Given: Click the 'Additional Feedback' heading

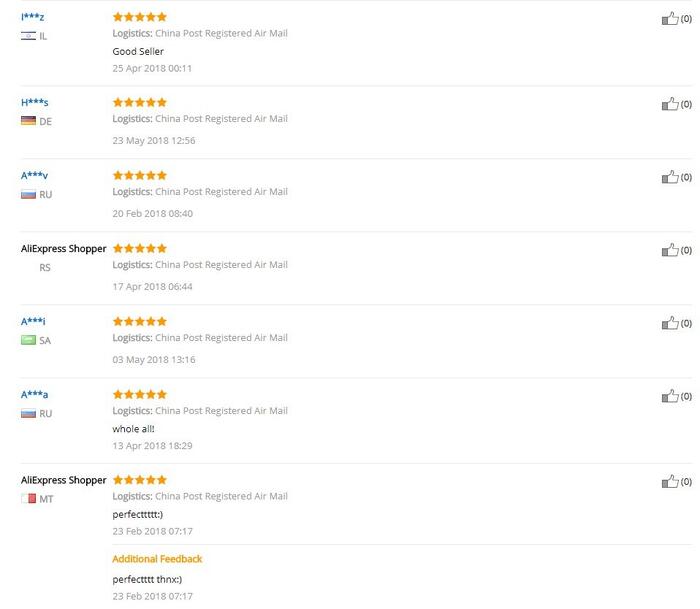Looking at the screenshot, I should pos(157,559).
